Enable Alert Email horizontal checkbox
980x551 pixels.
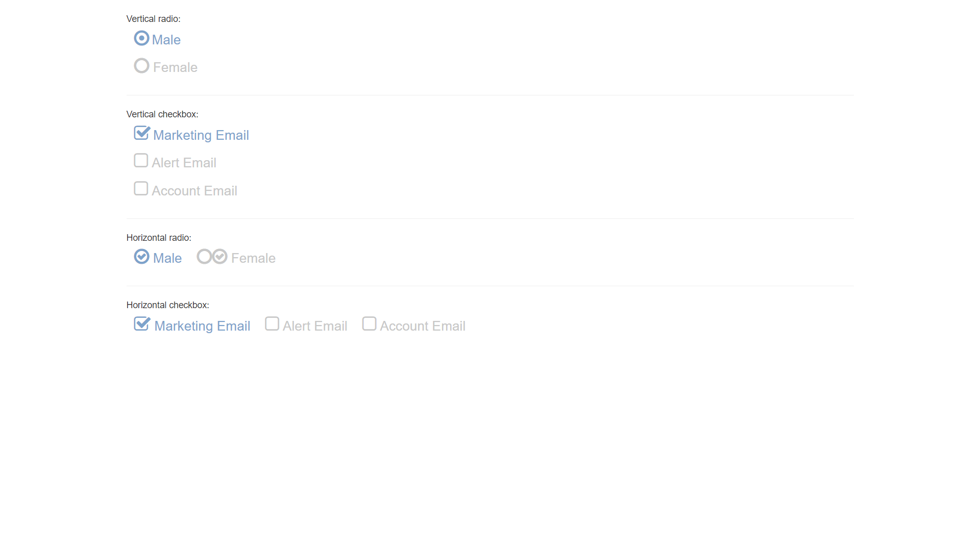(272, 325)
